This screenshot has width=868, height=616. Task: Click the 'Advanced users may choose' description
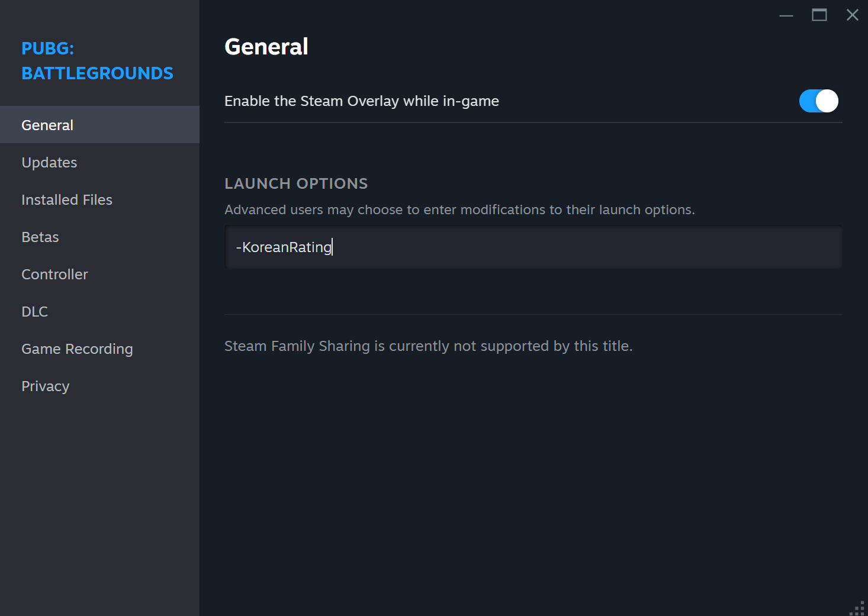coord(459,210)
